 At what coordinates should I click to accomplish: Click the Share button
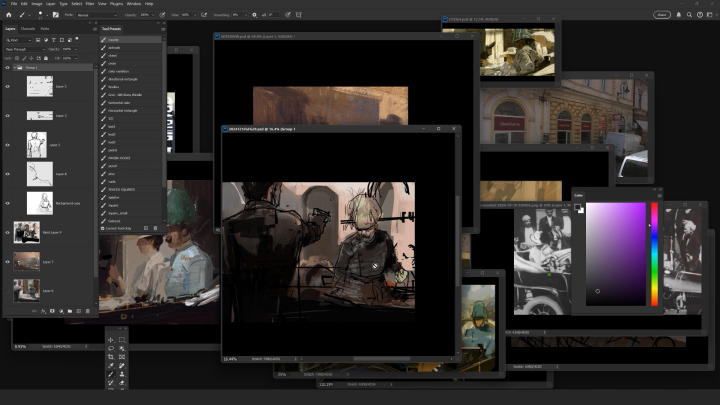tap(662, 15)
